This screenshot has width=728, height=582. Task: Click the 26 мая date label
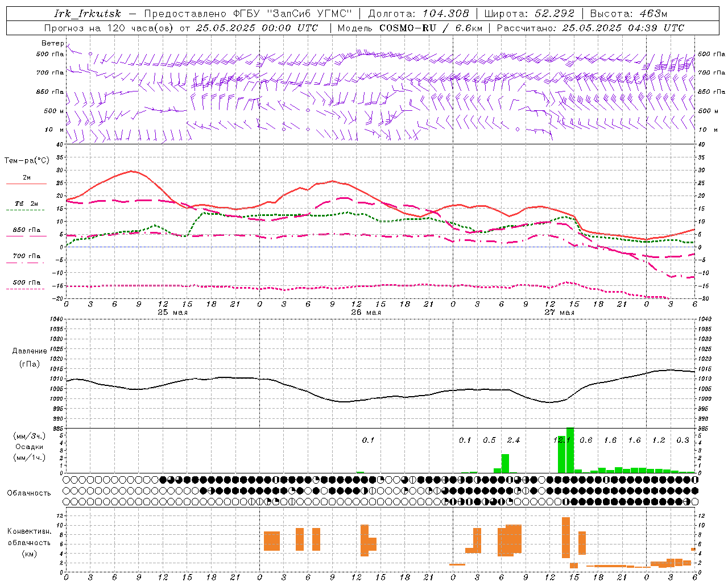click(366, 313)
